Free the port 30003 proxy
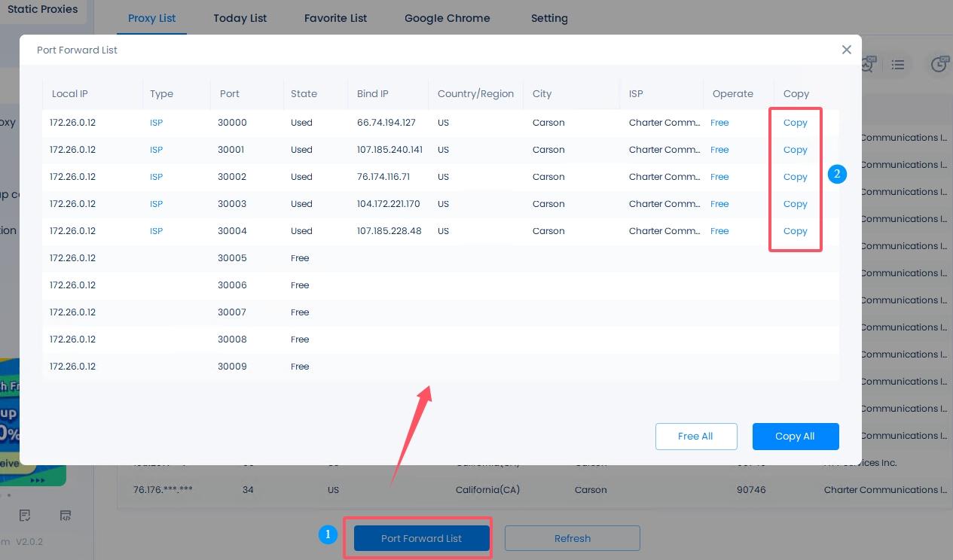The height and width of the screenshot is (560, 953). click(719, 204)
